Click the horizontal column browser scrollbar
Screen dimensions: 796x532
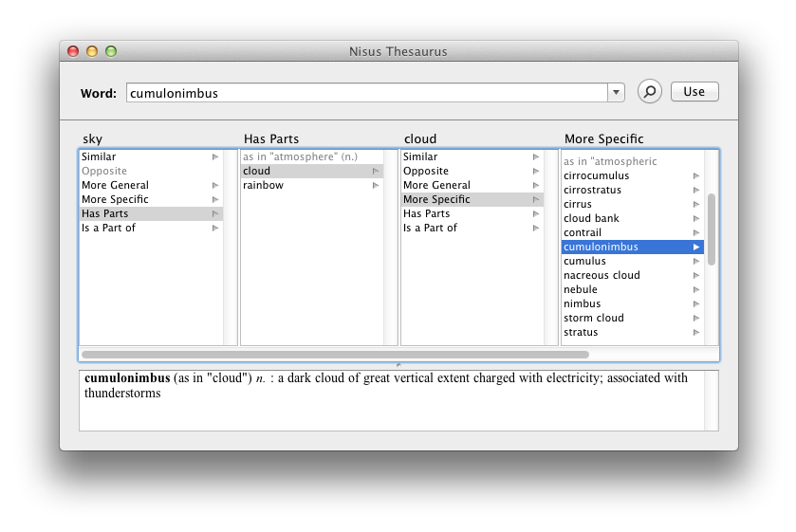pos(335,355)
